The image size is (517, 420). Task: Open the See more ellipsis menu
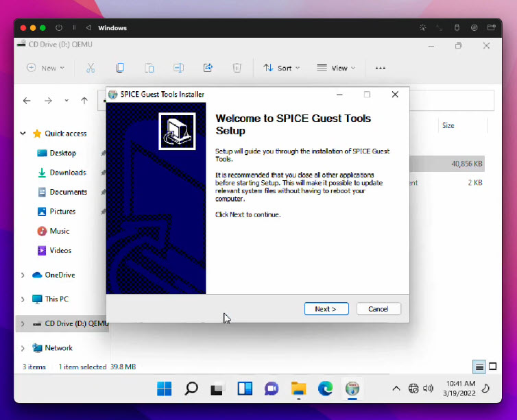tap(381, 68)
